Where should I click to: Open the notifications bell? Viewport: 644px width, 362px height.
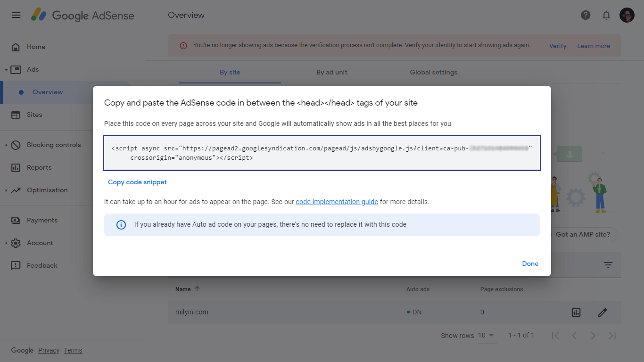606,15
